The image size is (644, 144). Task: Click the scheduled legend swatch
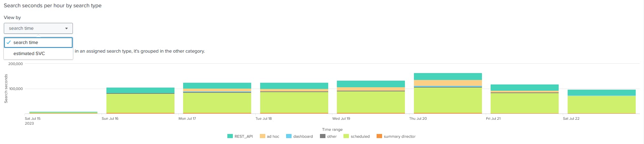346,136
